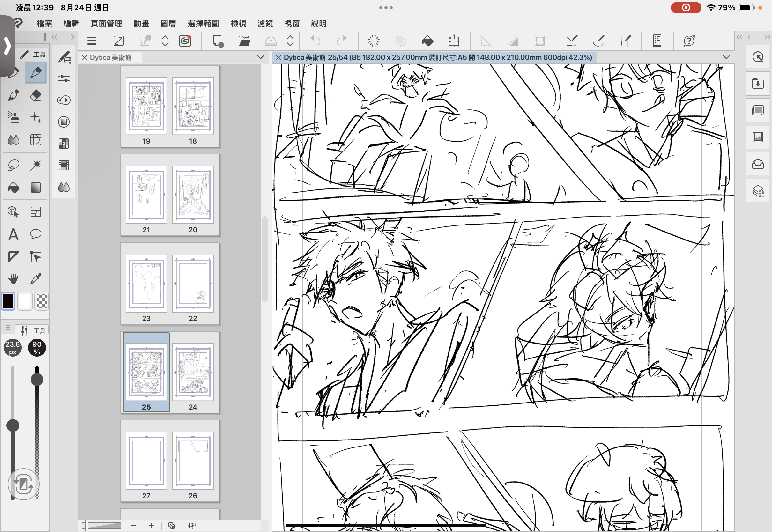Select black main color swatch

coord(8,301)
